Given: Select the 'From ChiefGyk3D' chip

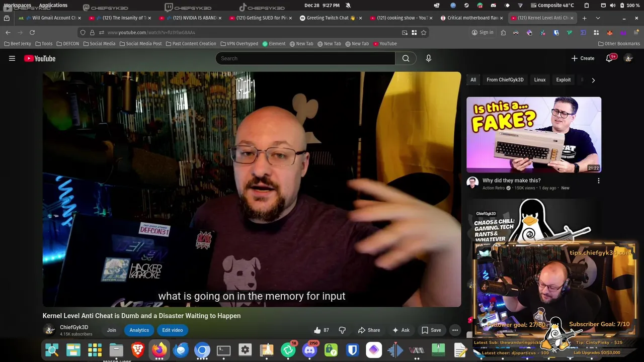Looking at the screenshot, I should 505,80.
